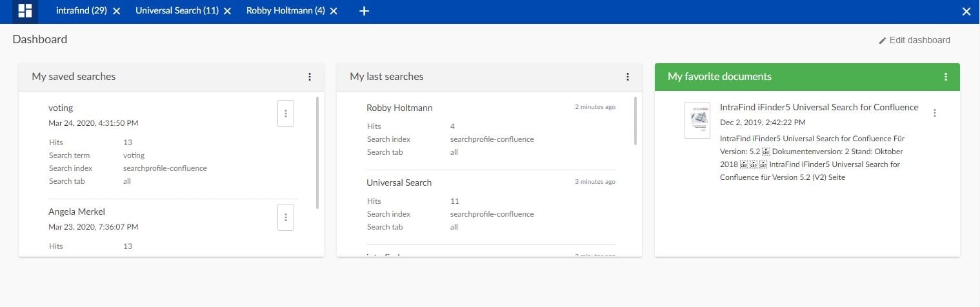Click 'Dec 2, 2019, 2:42:22 PM' timestamp
Viewport: 980px width, 307px height.
tap(763, 122)
